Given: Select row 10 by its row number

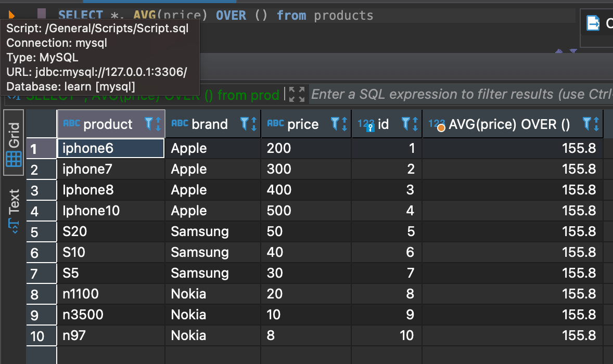Looking at the screenshot, I should click(x=37, y=336).
